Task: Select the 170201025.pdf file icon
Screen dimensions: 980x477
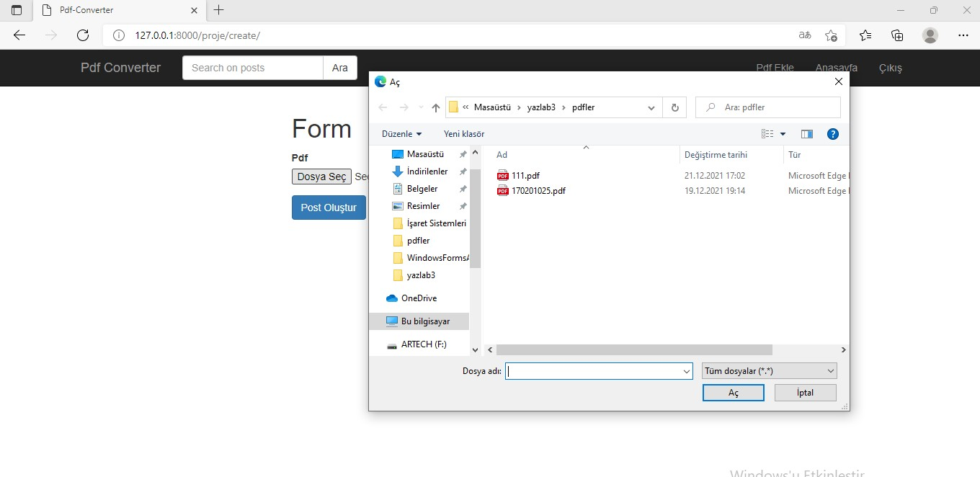Action: [x=502, y=190]
